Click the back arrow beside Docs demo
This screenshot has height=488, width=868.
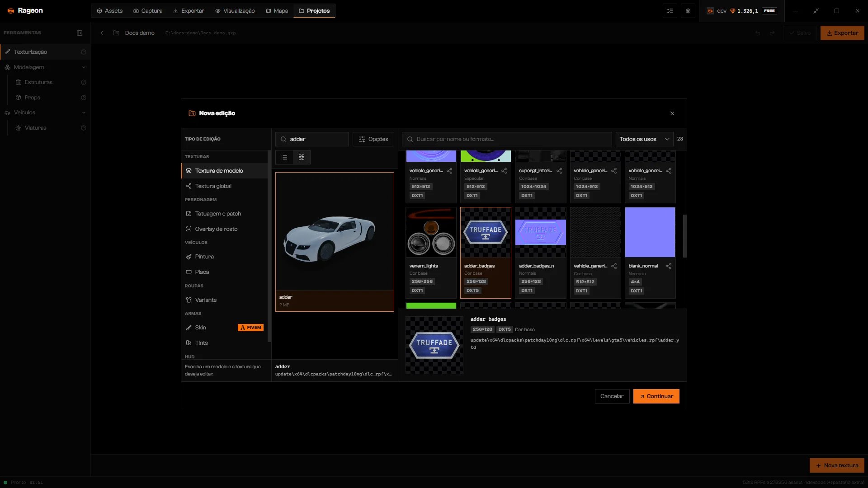102,33
